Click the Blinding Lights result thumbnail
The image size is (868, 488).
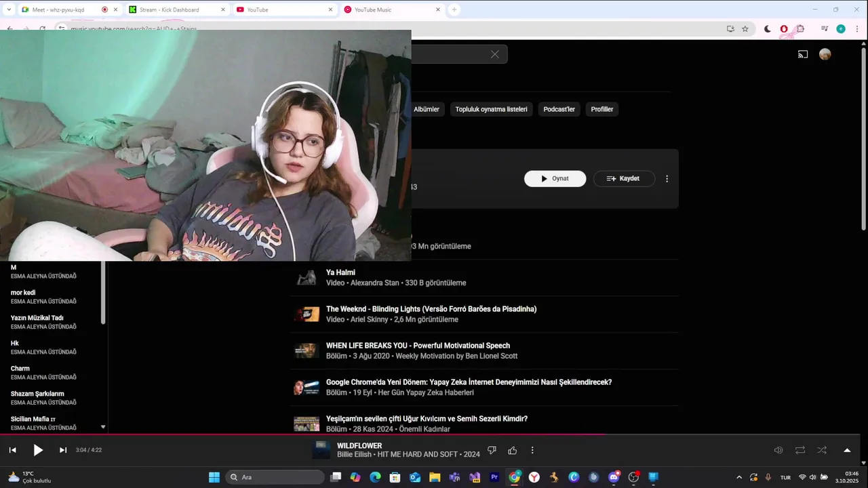pos(307,314)
